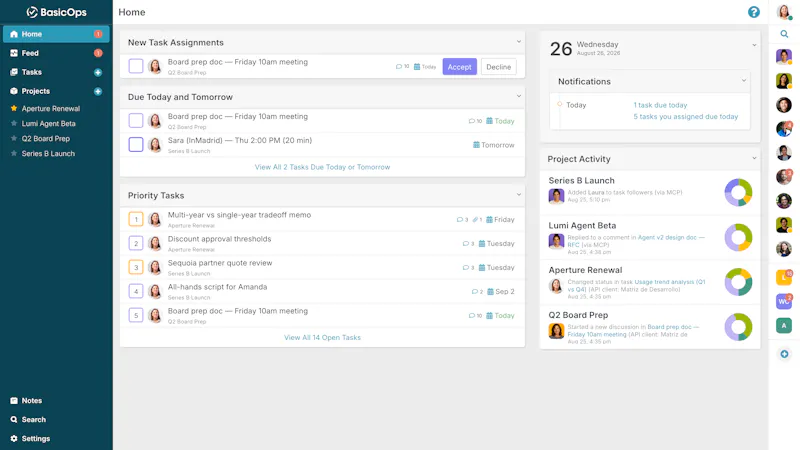Click the comment icon in the New Task Assignments row
800x450 pixels.
tap(398, 67)
